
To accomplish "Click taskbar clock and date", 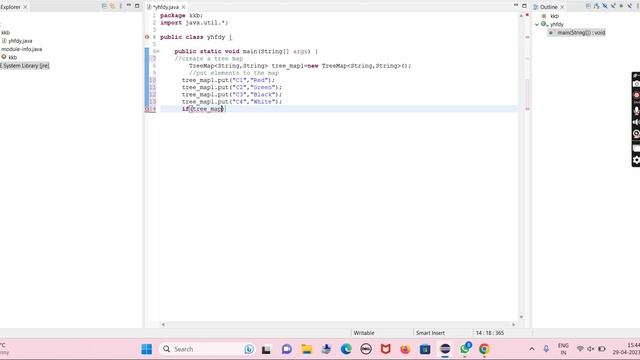I will (x=626, y=349).
